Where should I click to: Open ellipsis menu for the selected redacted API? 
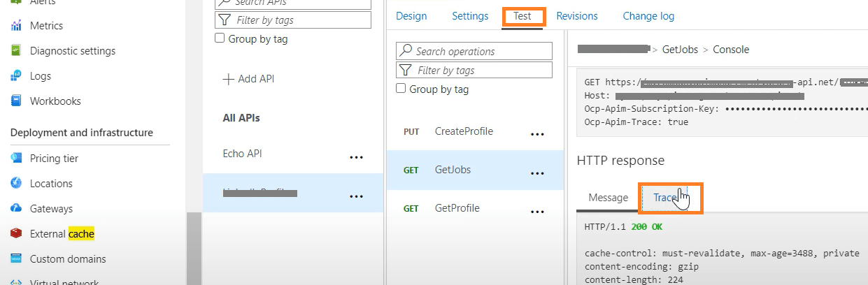356,196
